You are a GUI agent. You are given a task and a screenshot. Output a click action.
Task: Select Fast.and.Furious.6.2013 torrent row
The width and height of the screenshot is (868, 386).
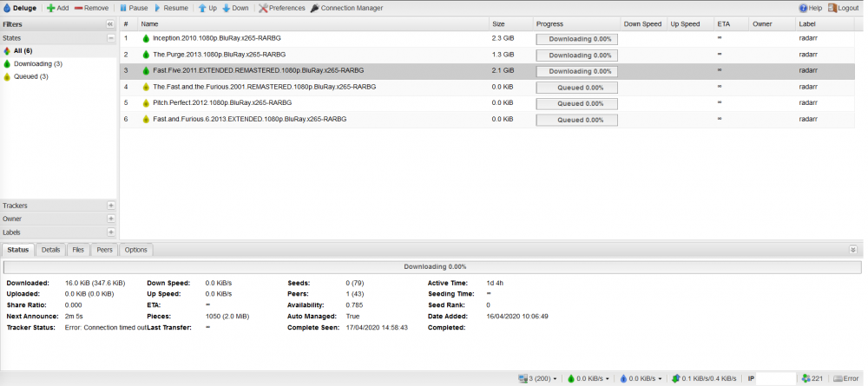coord(487,119)
